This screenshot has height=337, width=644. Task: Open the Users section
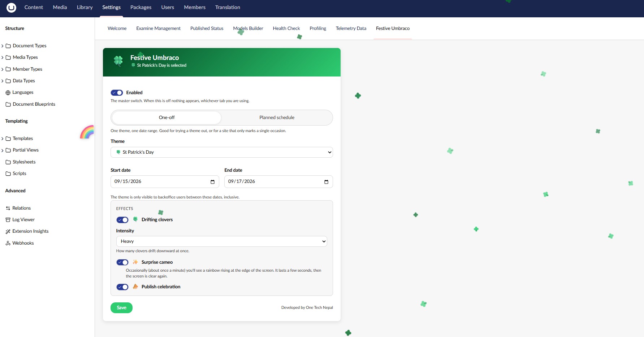[x=168, y=7]
